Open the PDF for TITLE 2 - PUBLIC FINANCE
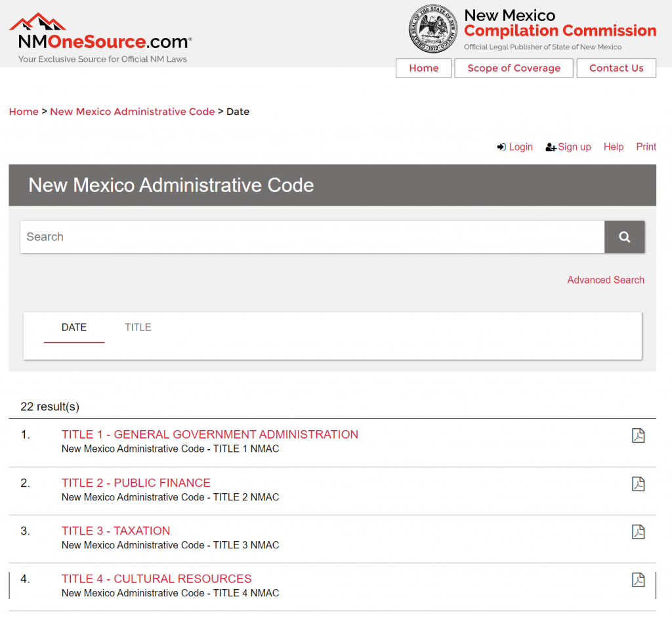Viewport: 672px width, 618px height. pyautogui.click(x=638, y=483)
